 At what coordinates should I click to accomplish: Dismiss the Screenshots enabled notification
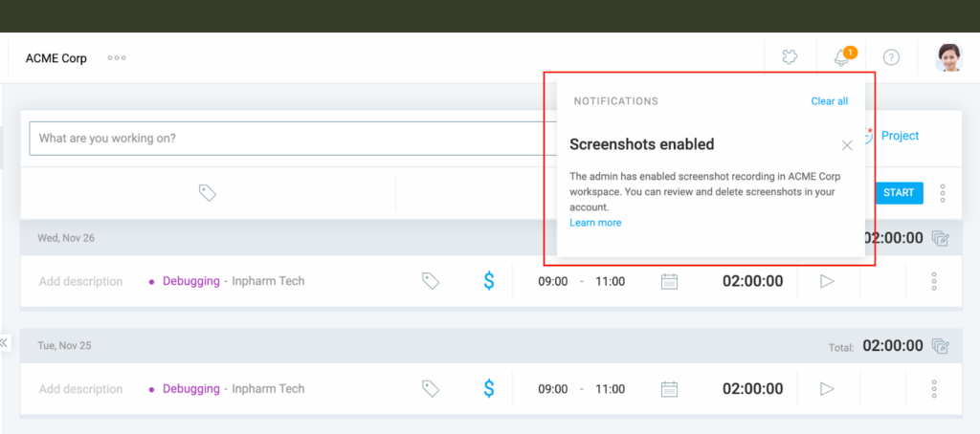pos(847,145)
